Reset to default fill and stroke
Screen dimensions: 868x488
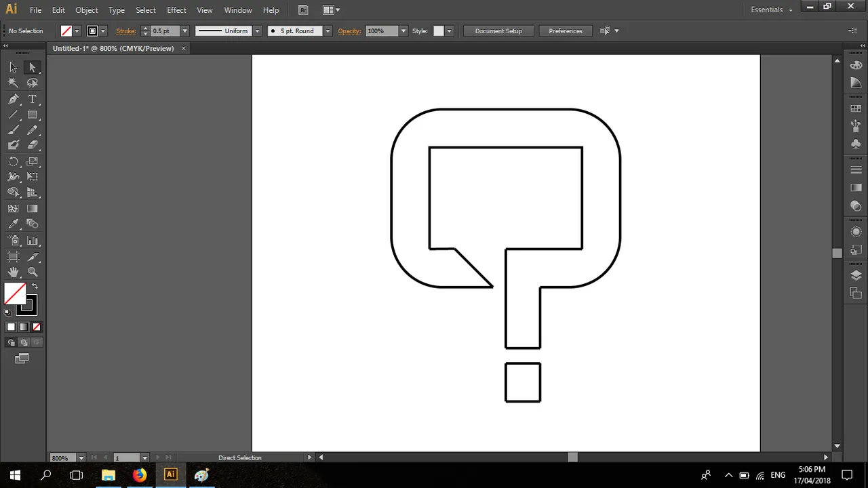7,312
